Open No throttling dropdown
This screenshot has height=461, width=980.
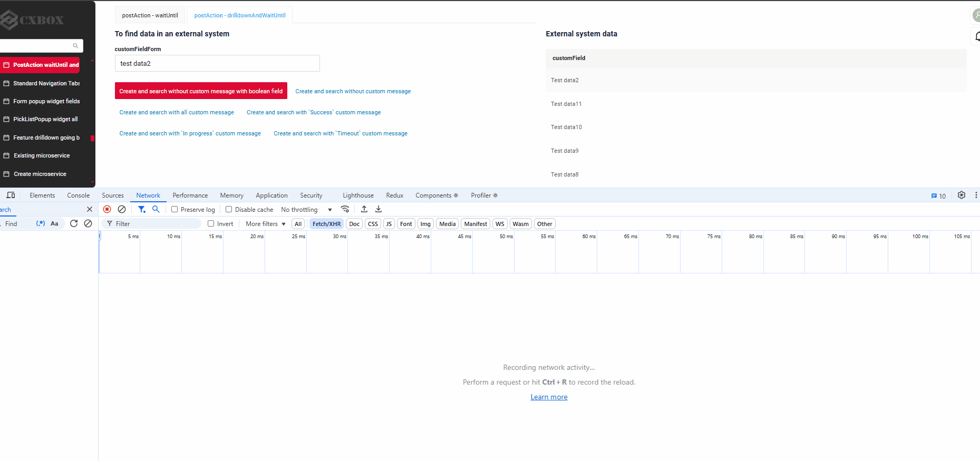coord(307,210)
